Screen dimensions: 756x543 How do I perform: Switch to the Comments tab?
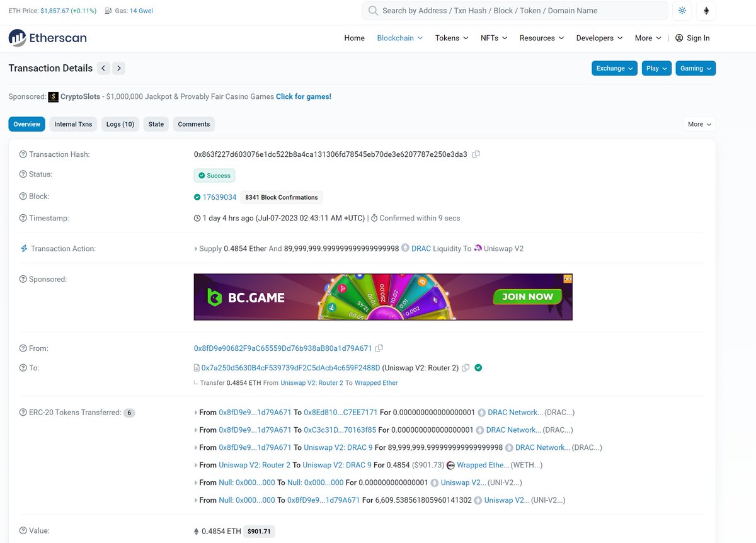coord(194,124)
